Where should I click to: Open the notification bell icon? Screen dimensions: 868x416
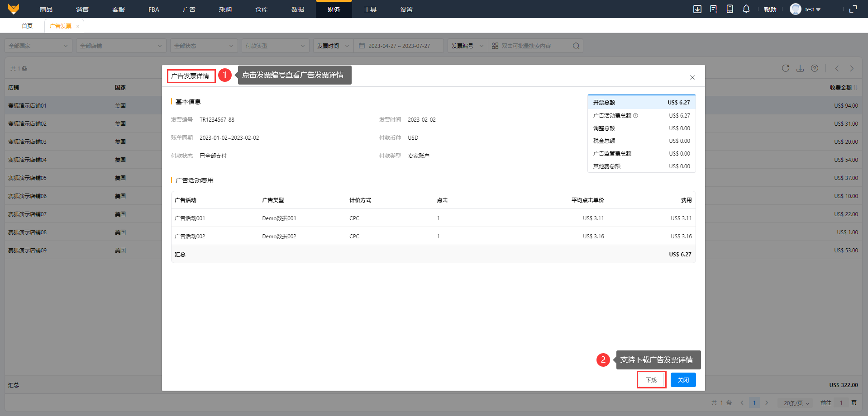(746, 9)
